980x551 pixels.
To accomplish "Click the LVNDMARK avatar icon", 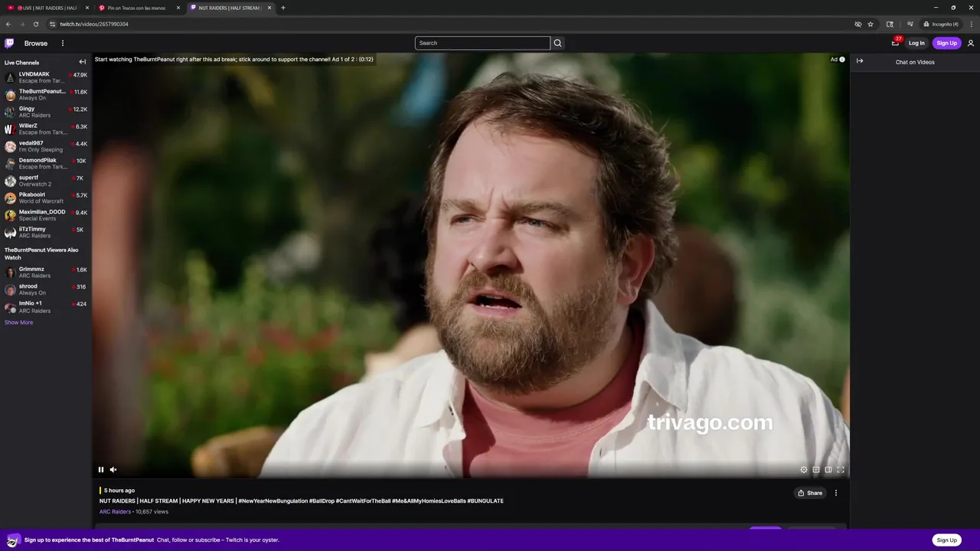I will [10, 78].
